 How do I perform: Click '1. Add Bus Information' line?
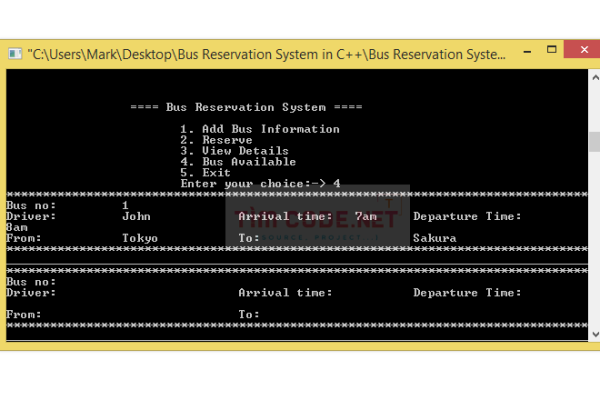click(260, 129)
